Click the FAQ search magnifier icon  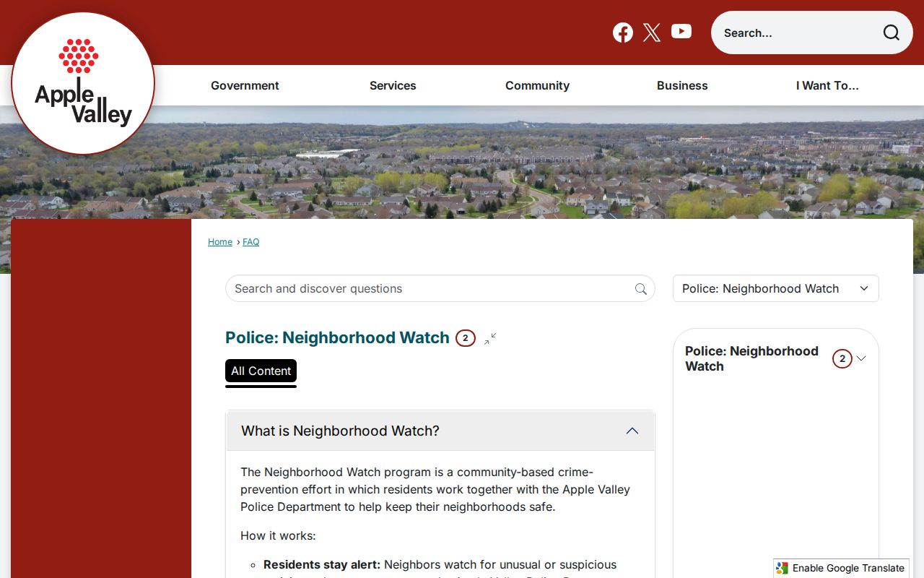tap(641, 289)
